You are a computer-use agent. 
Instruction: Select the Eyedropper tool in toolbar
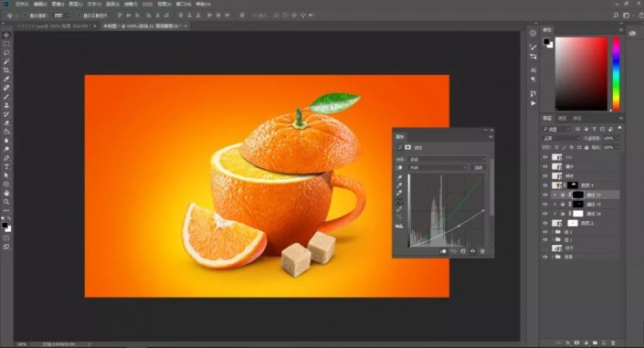6,79
